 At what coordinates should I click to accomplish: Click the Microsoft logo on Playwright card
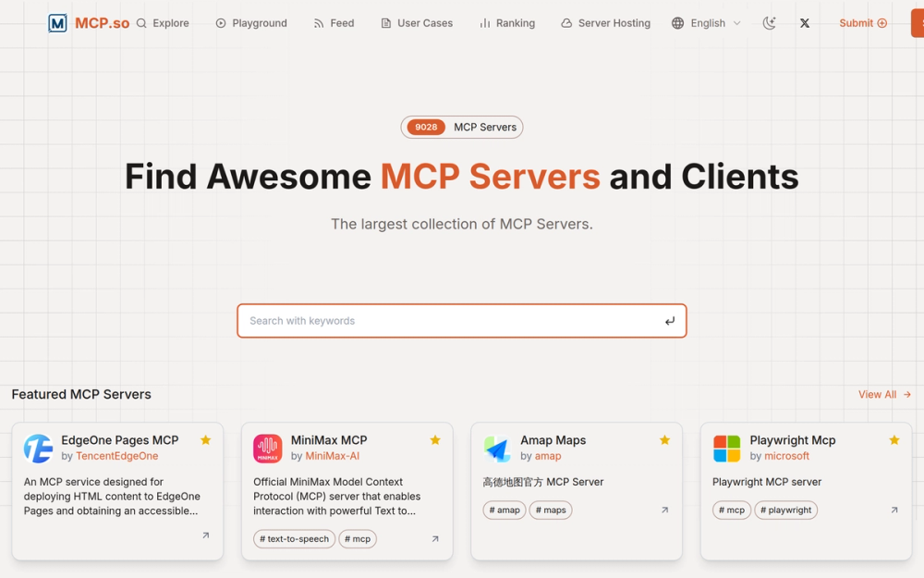click(726, 449)
